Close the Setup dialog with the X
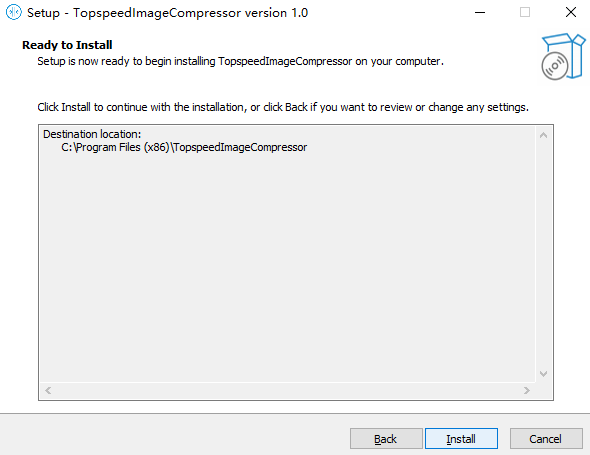 570,12
